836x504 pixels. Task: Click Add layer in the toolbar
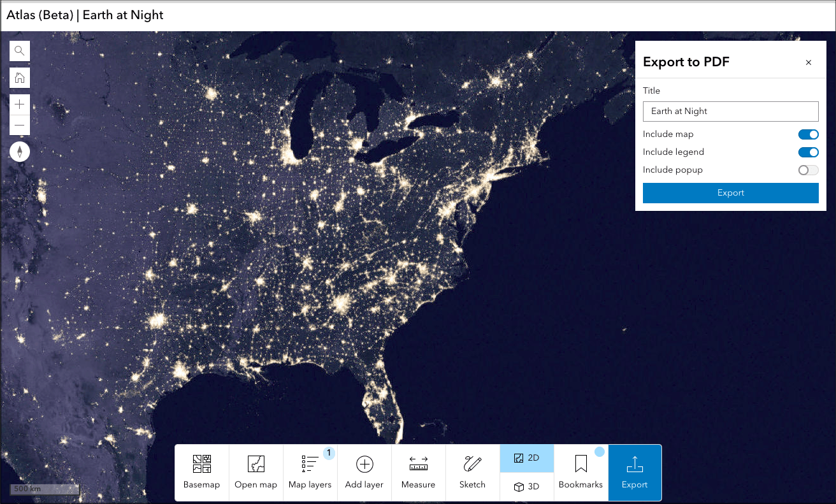(364, 472)
